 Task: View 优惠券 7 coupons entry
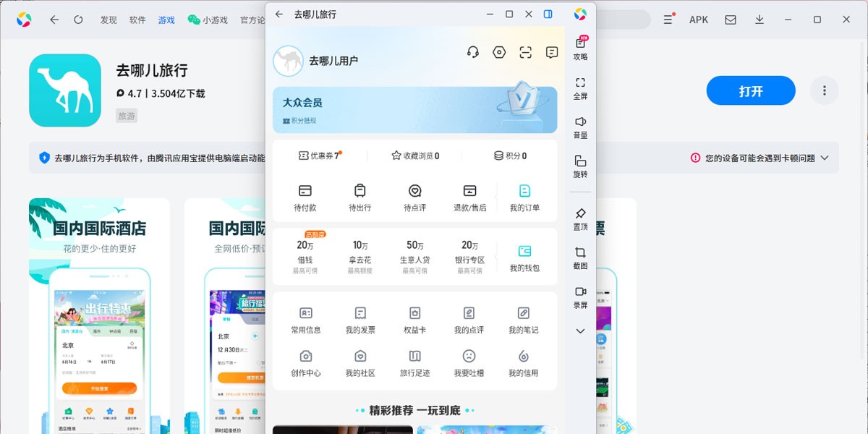coord(321,155)
